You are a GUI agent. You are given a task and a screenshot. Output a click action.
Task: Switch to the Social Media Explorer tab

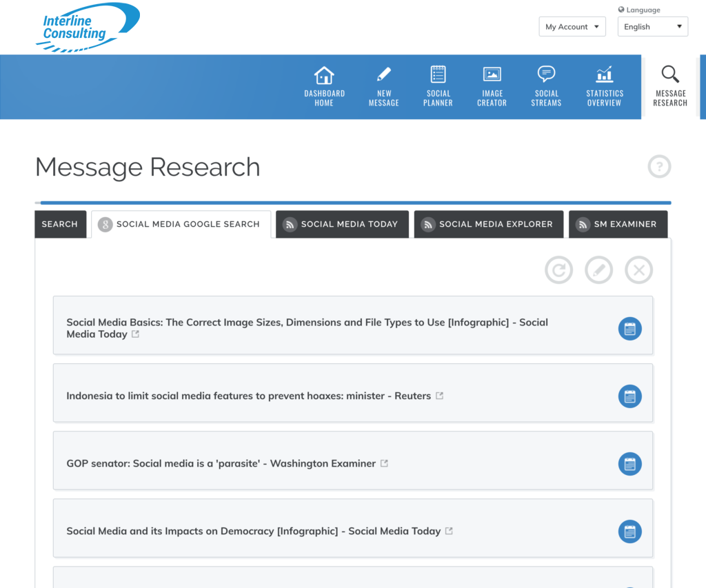pyautogui.click(x=489, y=224)
